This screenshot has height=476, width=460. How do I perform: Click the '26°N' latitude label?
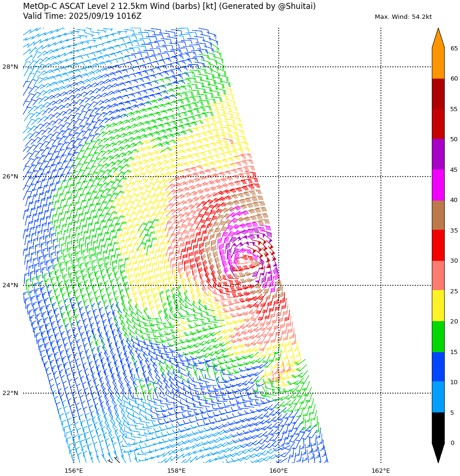coord(10,177)
